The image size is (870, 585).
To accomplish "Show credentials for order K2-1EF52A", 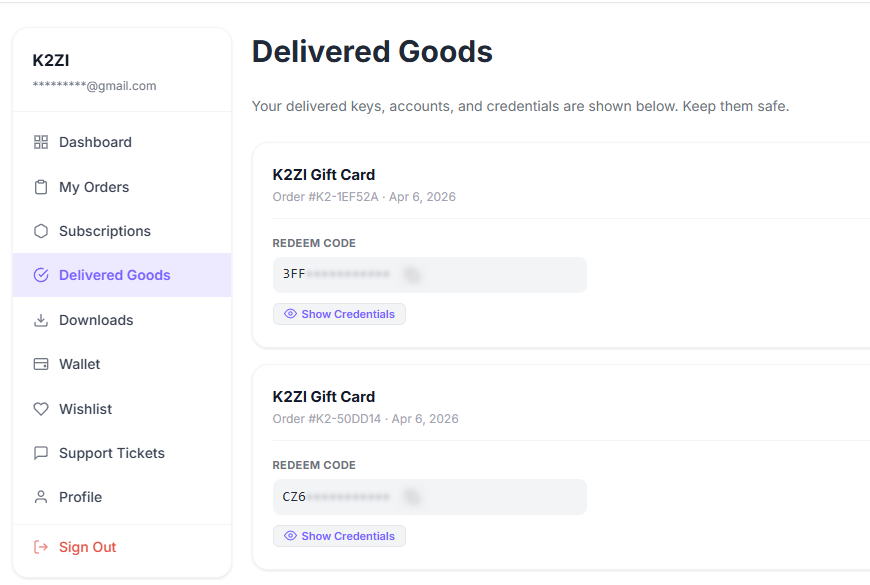I will pos(339,314).
